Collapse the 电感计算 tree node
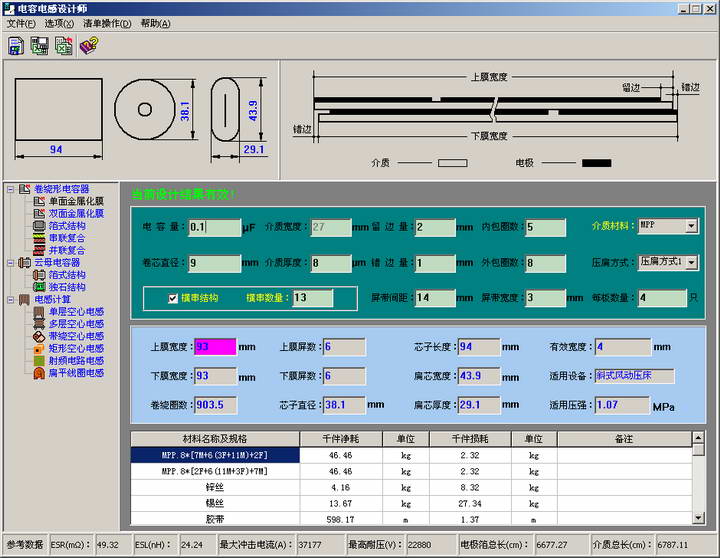The image size is (720, 558). pos(9,299)
